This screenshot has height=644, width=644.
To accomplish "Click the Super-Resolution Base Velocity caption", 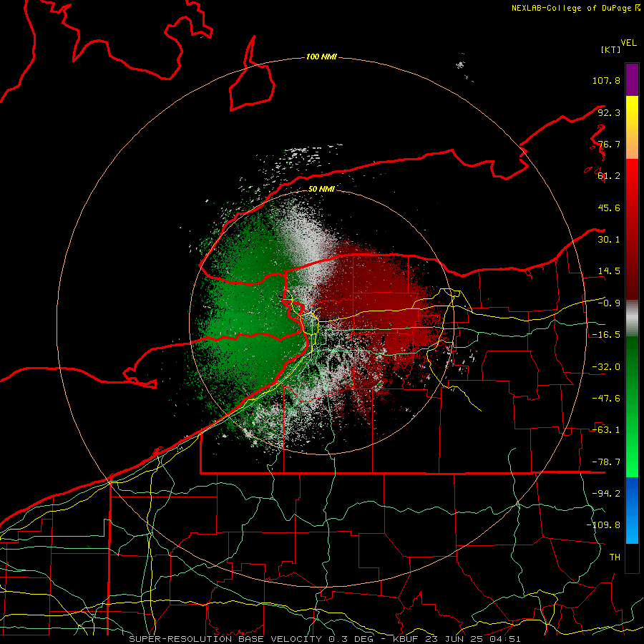I will coord(325,639).
